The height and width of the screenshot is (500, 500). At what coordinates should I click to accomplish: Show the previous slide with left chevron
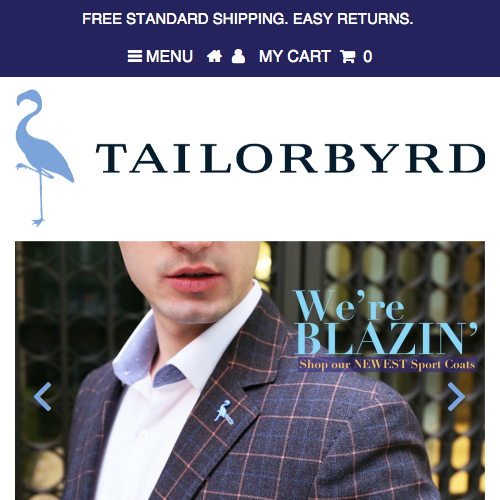coord(43,396)
